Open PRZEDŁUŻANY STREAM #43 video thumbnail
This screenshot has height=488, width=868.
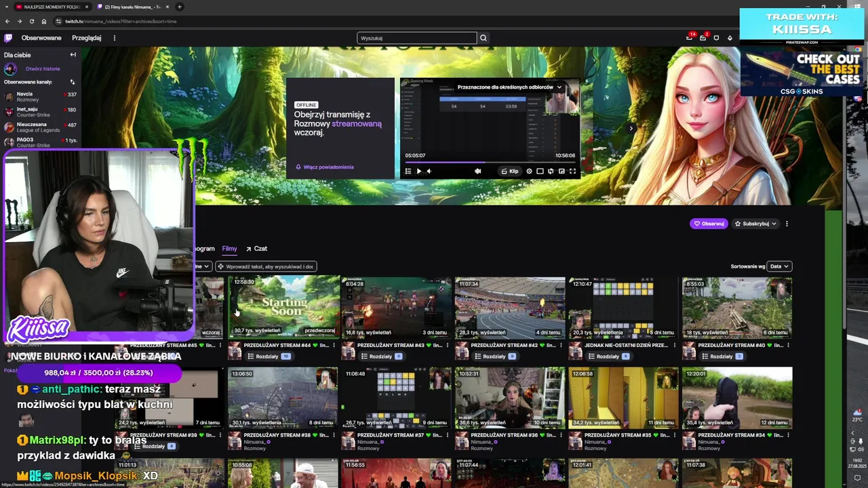[396, 307]
